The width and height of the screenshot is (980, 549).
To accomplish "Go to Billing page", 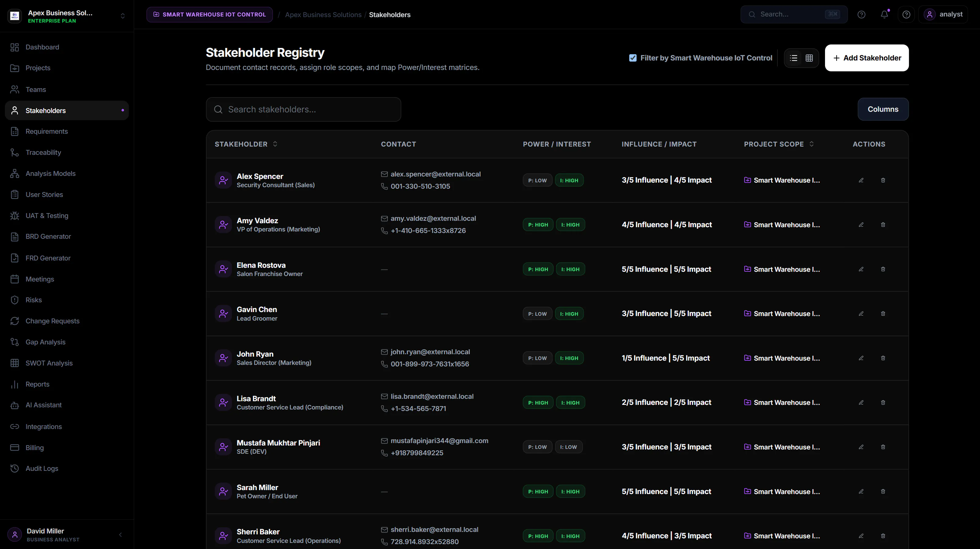I will pos(67,448).
